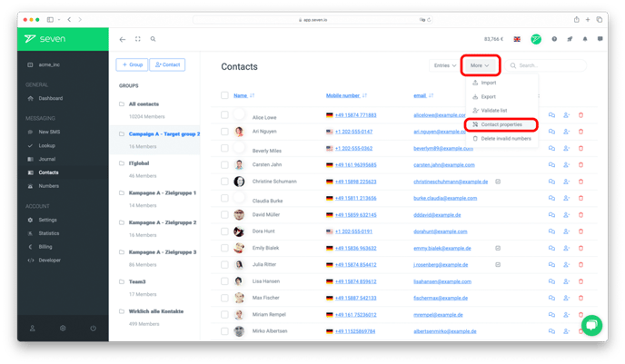The height and width of the screenshot is (364, 625).
Task: Edit contact Carsten Jahn via person icon
Action: (567, 165)
